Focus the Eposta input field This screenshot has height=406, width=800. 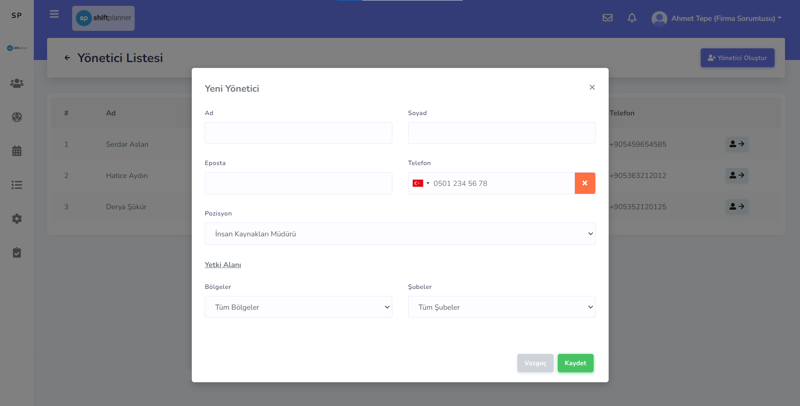tap(298, 183)
